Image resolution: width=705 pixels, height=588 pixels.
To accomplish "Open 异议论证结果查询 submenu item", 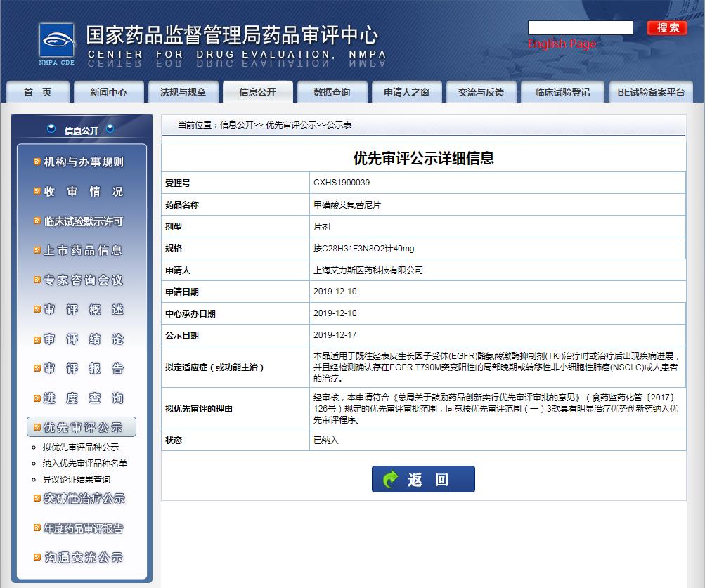I will (77, 479).
